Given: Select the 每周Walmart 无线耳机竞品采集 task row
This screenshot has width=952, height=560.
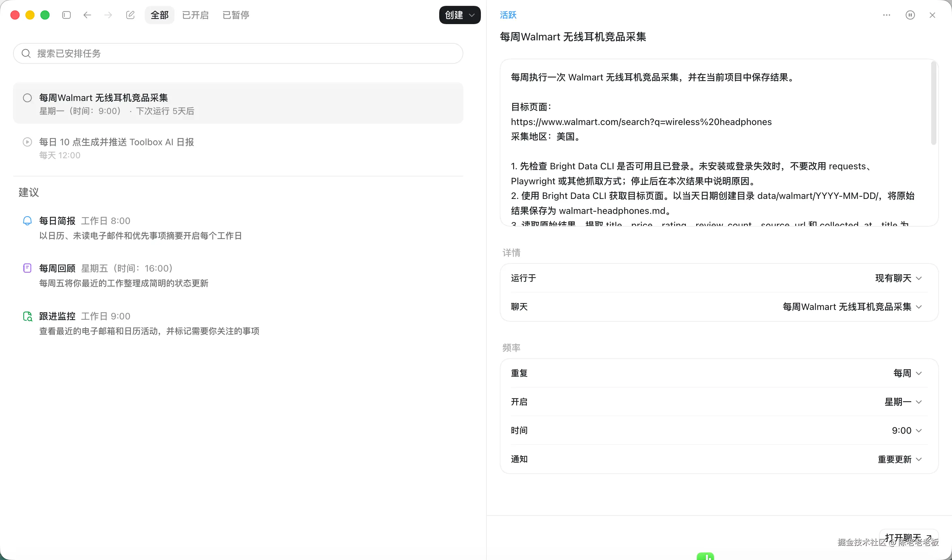Looking at the screenshot, I should pyautogui.click(x=238, y=103).
